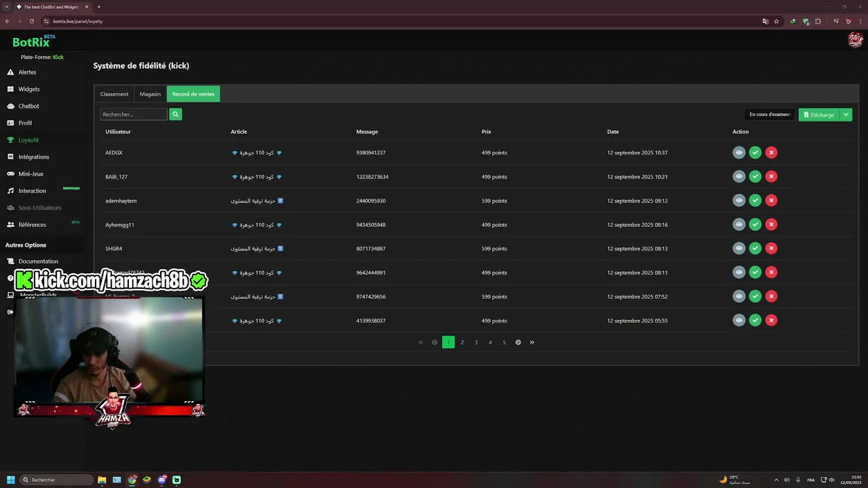Reject SHGR4's sale record

click(771, 248)
